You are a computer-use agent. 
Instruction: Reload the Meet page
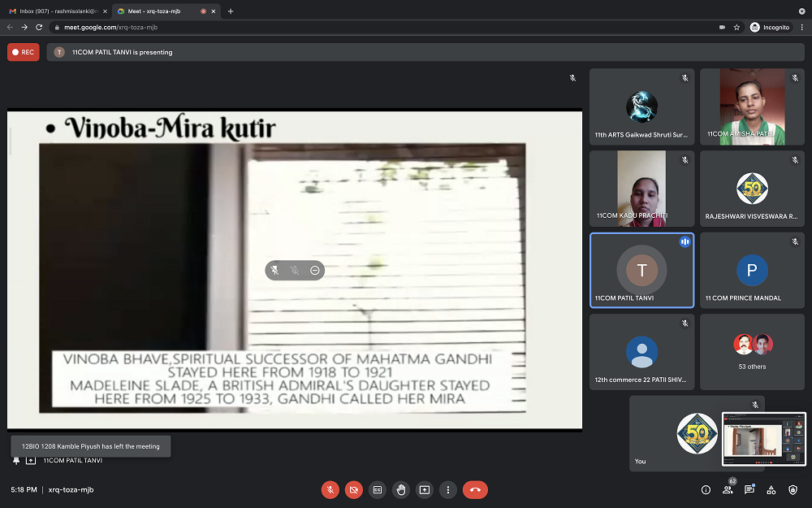[39, 27]
